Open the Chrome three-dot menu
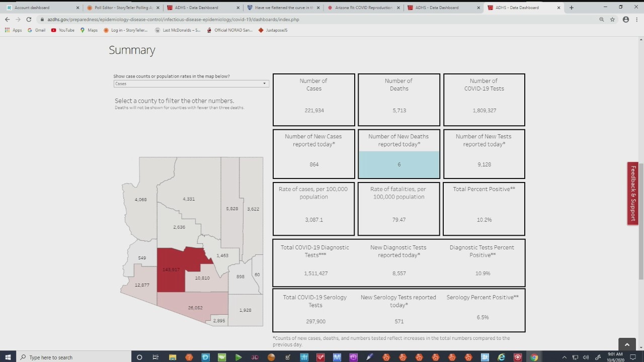The height and width of the screenshot is (362, 644). [637, 19]
